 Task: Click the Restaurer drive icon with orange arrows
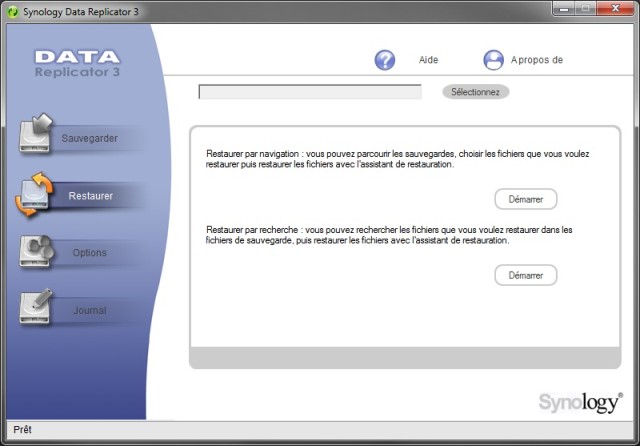pyautogui.click(x=34, y=194)
